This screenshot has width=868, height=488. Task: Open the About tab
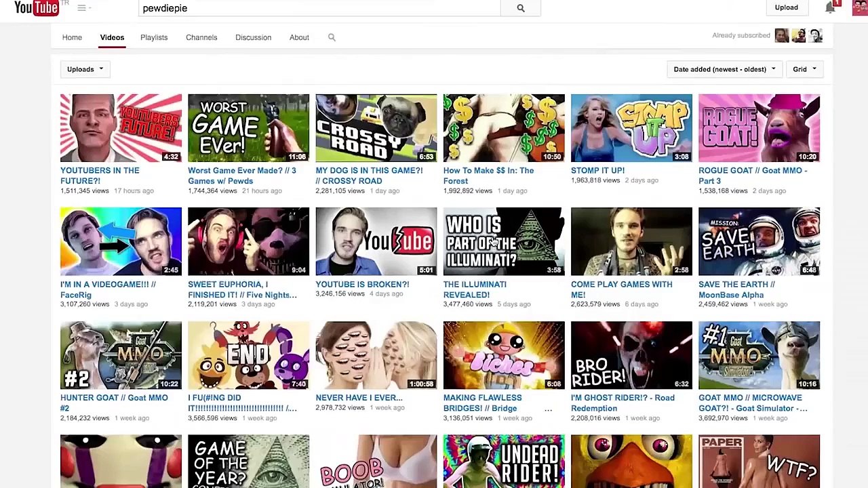299,37
